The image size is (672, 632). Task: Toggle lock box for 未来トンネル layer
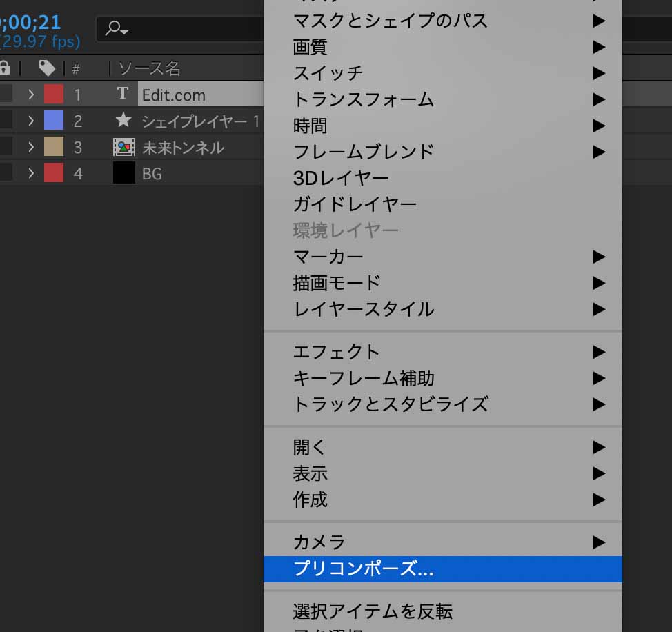6,146
